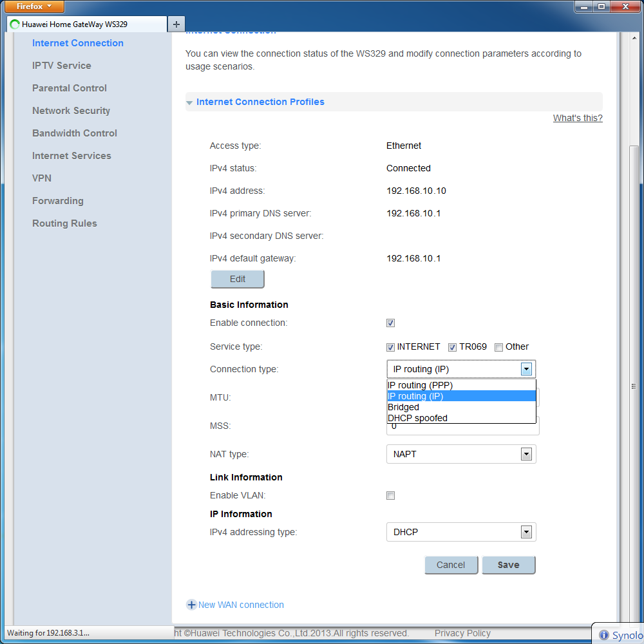This screenshot has width=644, height=644.
Task: Click the New WAN connection link
Action: click(241, 605)
